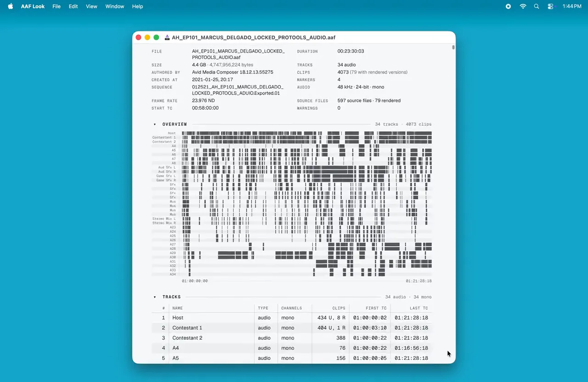Click the 01:21:28:18 timeline end label

click(x=418, y=281)
